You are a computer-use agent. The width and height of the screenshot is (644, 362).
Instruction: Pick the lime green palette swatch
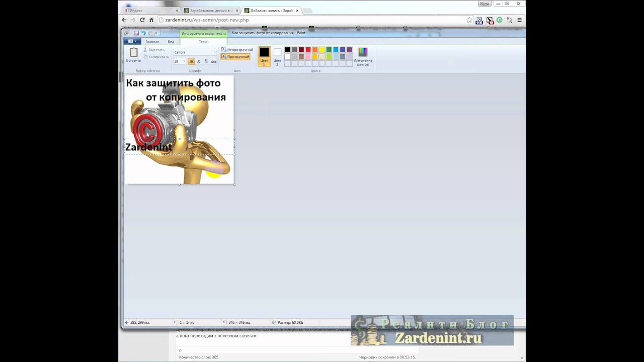(x=329, y=57)
